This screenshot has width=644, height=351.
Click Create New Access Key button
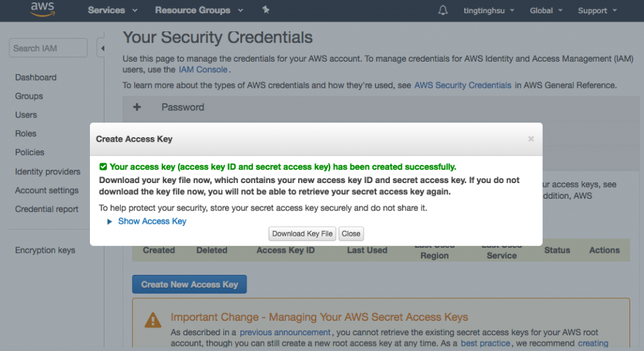coord(189,284)
